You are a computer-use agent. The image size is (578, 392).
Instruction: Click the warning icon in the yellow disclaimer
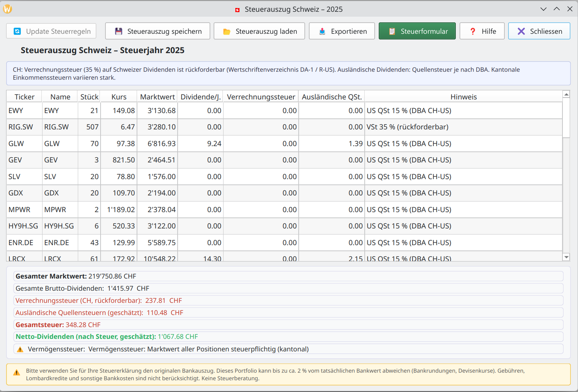click(x=17, y=373)
